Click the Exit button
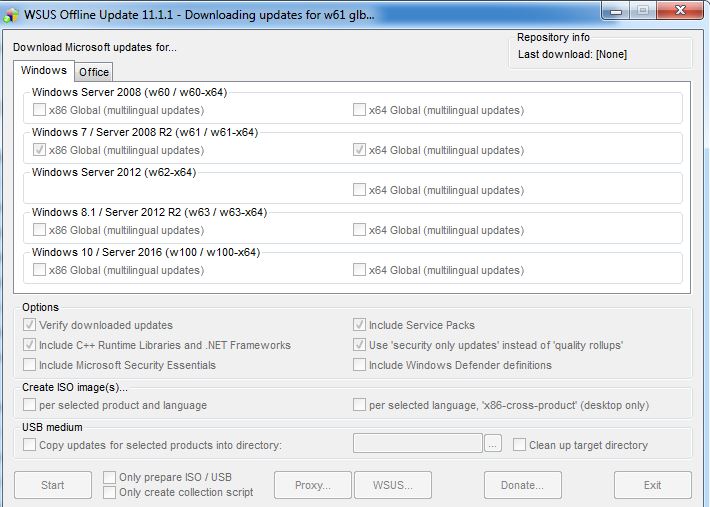 pos(652,485)
